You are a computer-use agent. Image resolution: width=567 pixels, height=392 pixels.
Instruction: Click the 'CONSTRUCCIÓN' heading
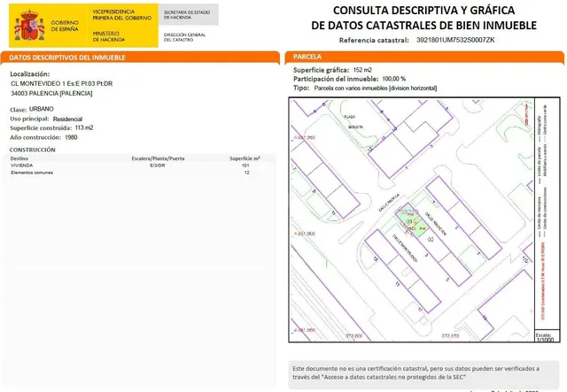pos(32,150)
